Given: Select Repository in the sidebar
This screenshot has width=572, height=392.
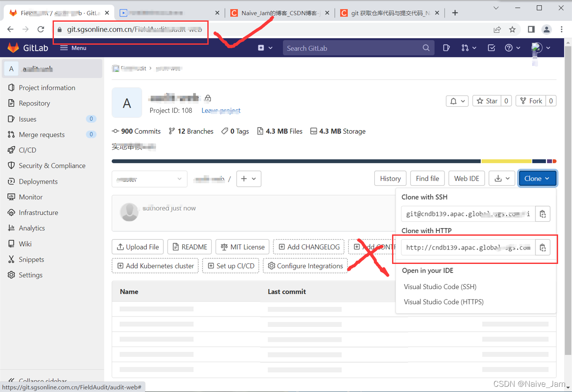Looking at the screenshot, I should pyautogui.click(x=36, y=103).
